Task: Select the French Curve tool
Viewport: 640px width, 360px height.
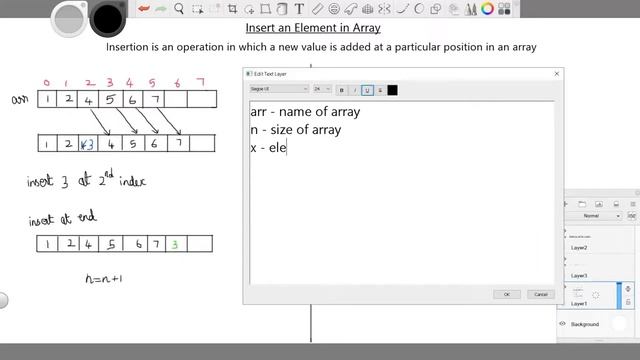Action: pyautogui.click(x=351, y=9)
